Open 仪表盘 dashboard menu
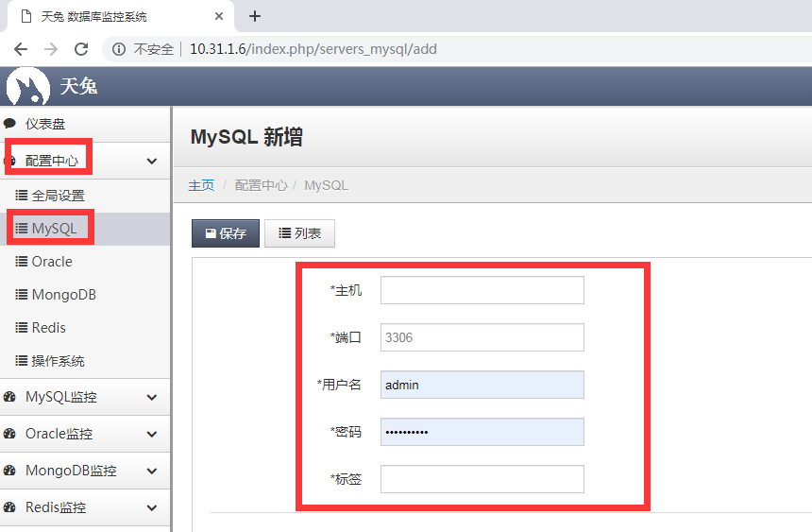Viewport: 812px width, 532px height. [85, 124]
